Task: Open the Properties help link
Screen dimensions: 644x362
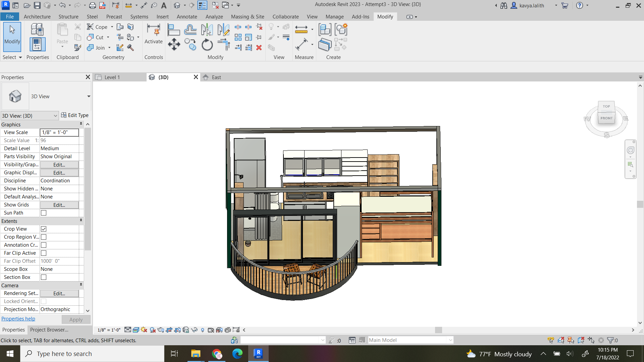Action: (18, 318)
